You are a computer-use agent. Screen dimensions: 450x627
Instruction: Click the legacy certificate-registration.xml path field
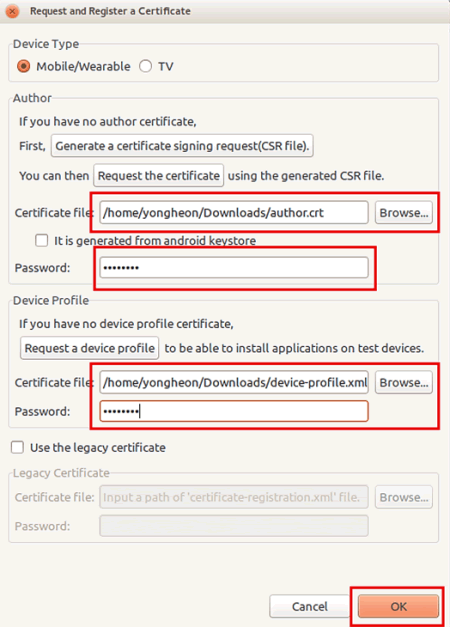tap(234, 497)
